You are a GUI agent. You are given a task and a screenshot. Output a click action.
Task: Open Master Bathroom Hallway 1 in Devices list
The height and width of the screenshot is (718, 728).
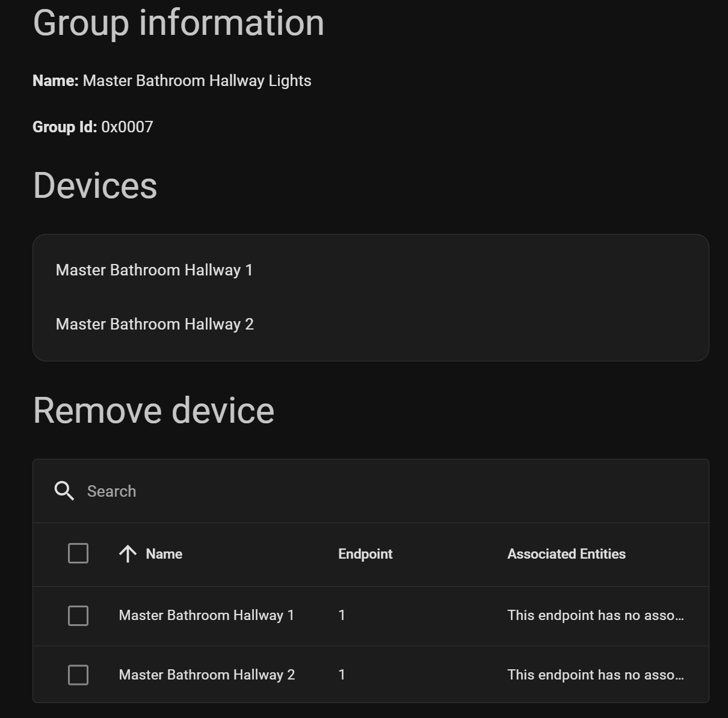click(154, 270)
